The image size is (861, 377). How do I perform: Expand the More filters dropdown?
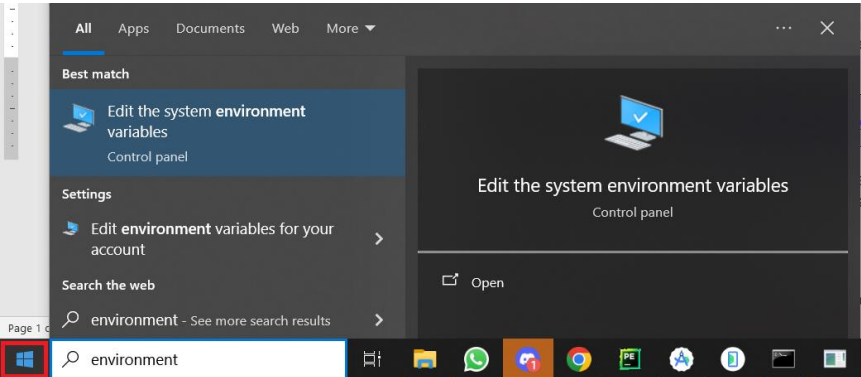[x=350, y=29]
